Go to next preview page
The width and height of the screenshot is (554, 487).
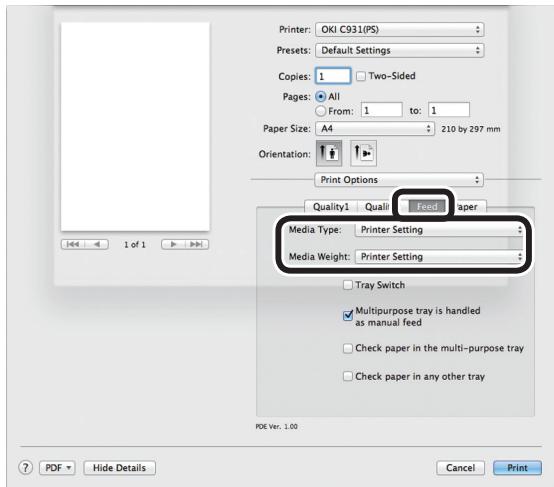pos(173,244)
